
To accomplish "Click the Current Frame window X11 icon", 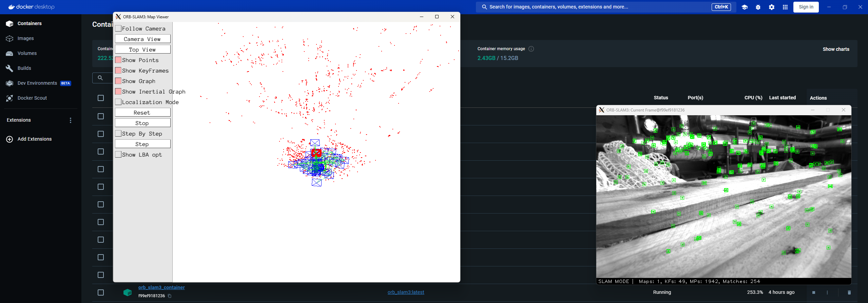I will [x=601, y=110].
